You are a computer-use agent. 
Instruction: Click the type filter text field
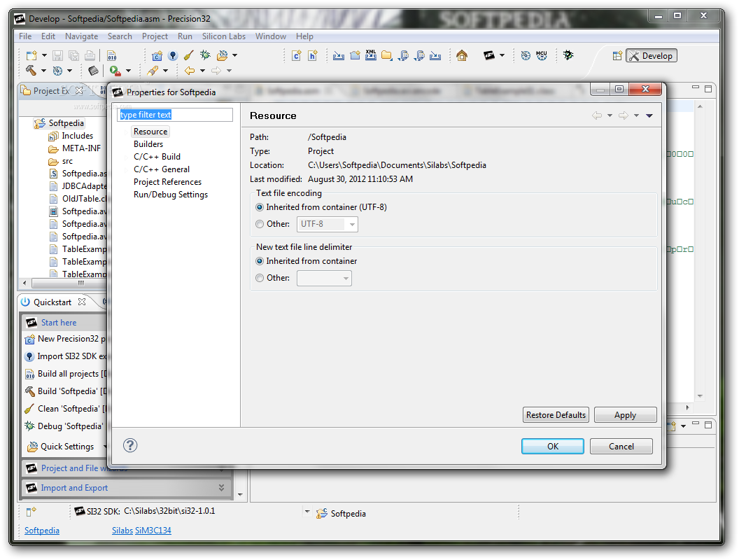[175, 115]
